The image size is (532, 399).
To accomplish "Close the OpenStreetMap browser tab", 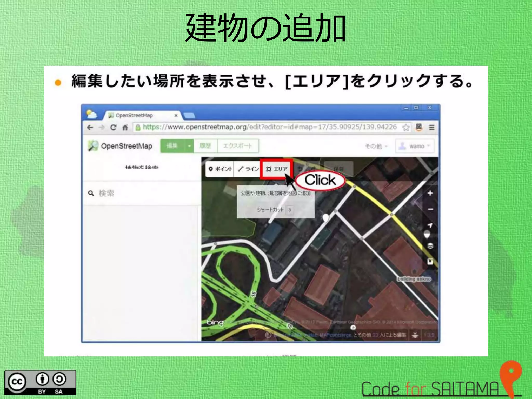I will [x=176, y=115].
